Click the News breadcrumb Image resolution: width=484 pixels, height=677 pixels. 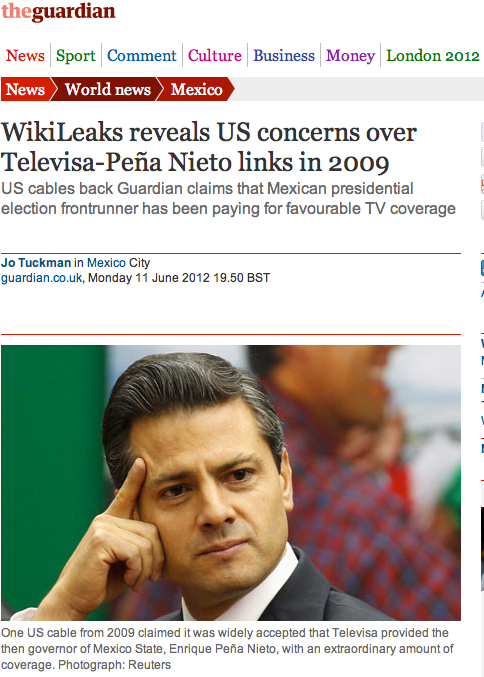25,89
